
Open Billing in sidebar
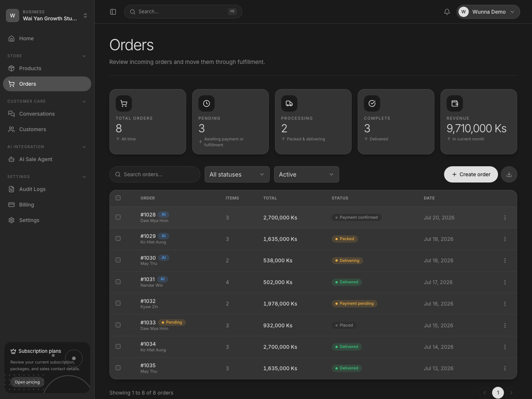click(47, 205)
